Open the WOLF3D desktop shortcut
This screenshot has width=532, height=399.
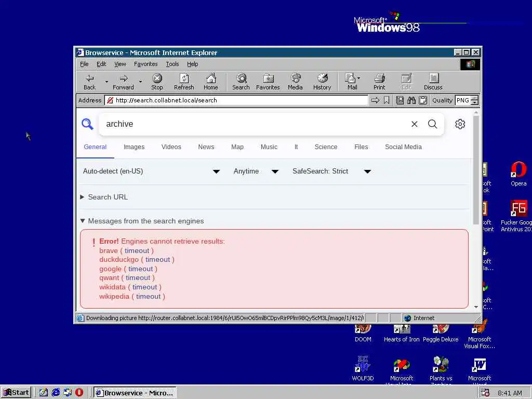coord(363,368)
